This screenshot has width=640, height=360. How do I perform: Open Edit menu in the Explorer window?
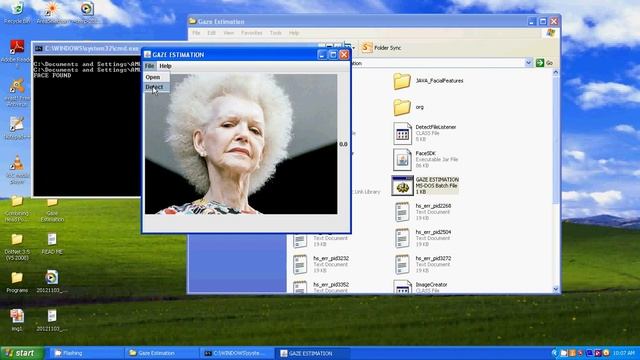[x=211, y=33]
